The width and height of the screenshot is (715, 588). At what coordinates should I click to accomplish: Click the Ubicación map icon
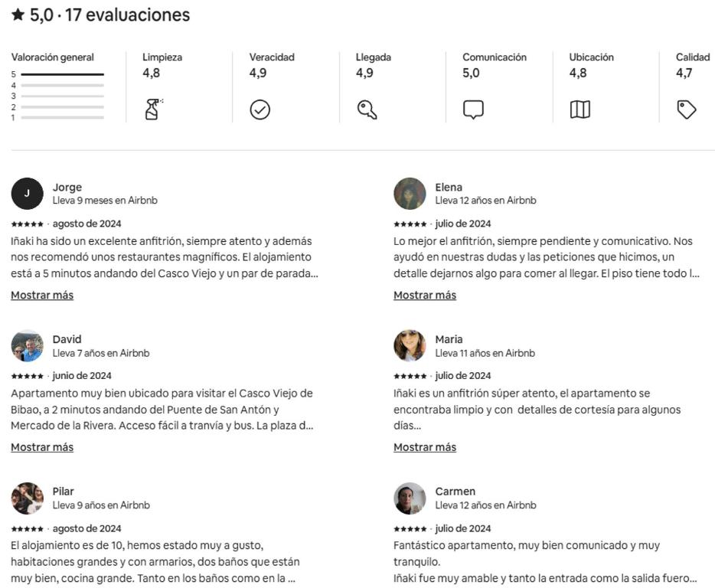[580, 109]
